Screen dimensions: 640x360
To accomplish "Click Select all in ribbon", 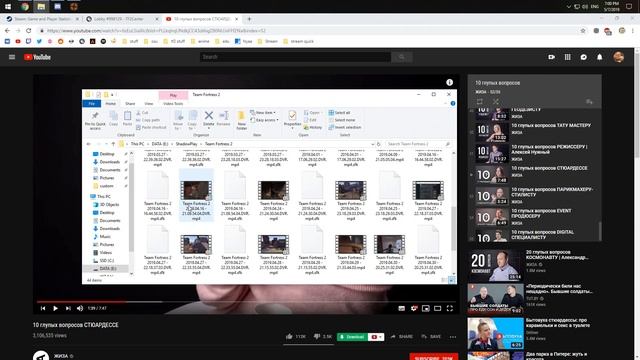I will click(x=339, y=113).
